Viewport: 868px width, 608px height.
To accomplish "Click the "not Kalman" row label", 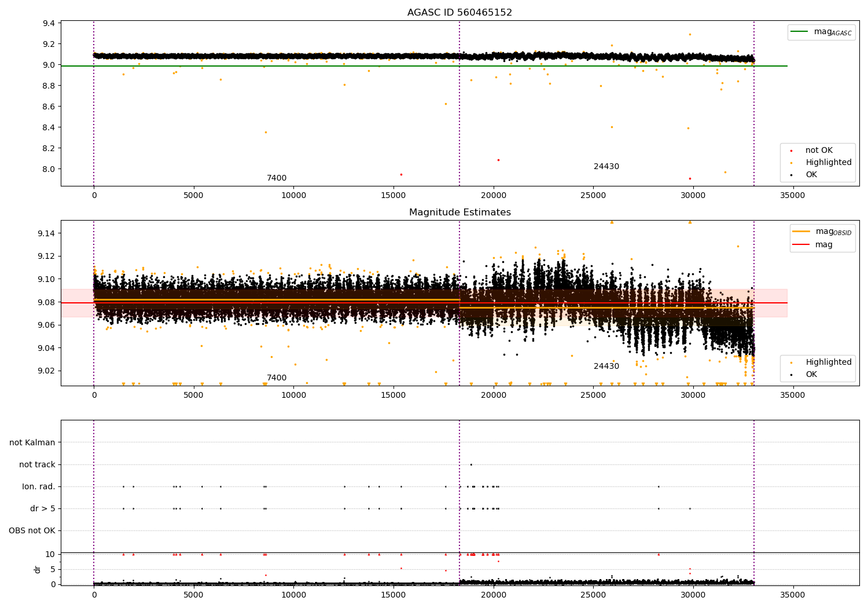I will click(x=32, y=442).
